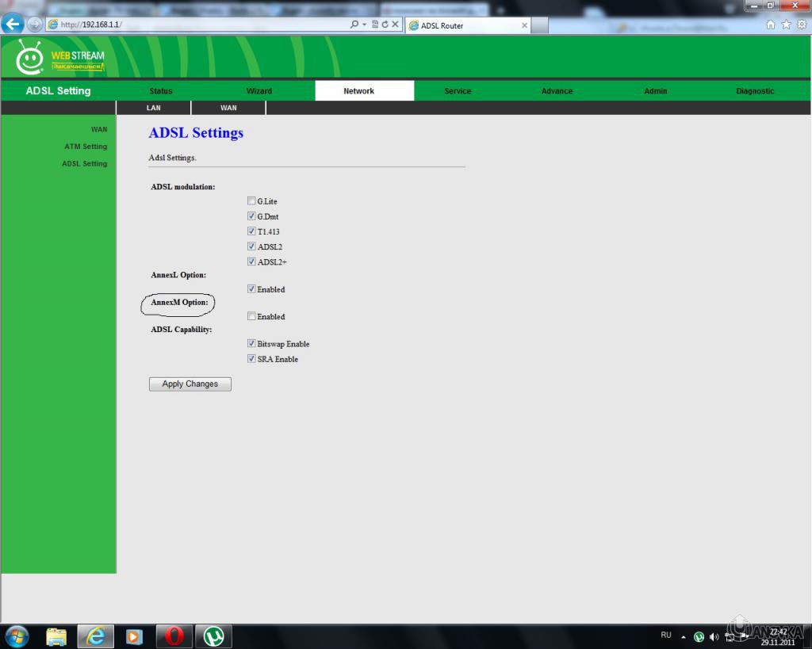Launch Opera from the taskbar
Screen dimensions: 812x649
pyautogui.click(x=174, y=636)
